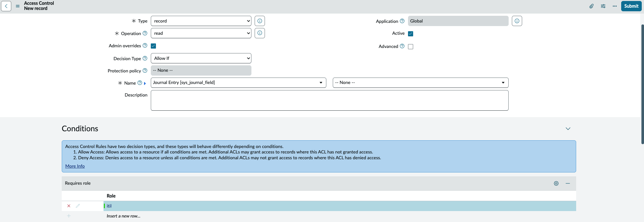The image size is (644, 222).
Task: Open the form context menu (hamburger icon)
Action: [x=18, y=6]
